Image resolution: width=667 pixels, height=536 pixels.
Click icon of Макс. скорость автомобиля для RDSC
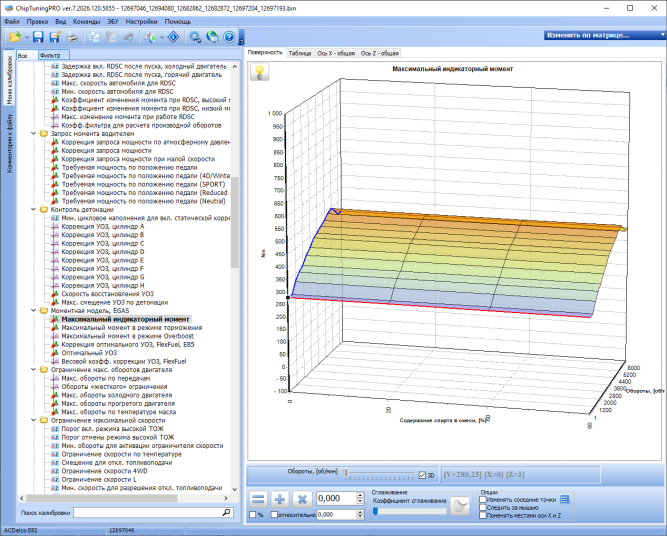click(54, 83)
